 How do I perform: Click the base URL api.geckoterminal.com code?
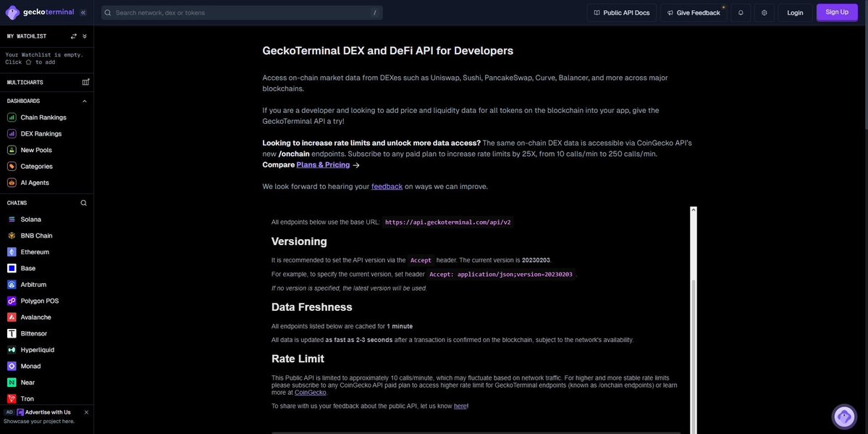click(x=448, y=222)
